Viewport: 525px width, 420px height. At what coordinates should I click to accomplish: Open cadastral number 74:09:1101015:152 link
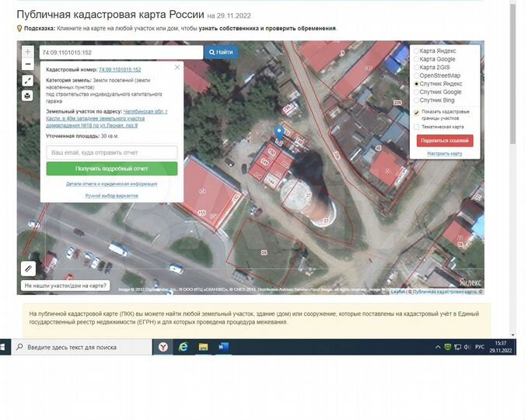click(x=120, y=70)
